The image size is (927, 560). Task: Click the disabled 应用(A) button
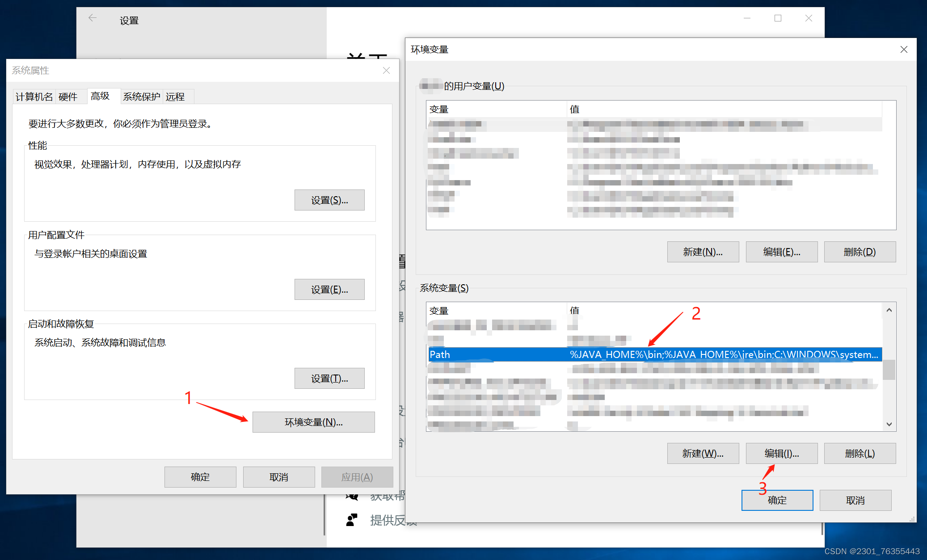tap(357, 477)
